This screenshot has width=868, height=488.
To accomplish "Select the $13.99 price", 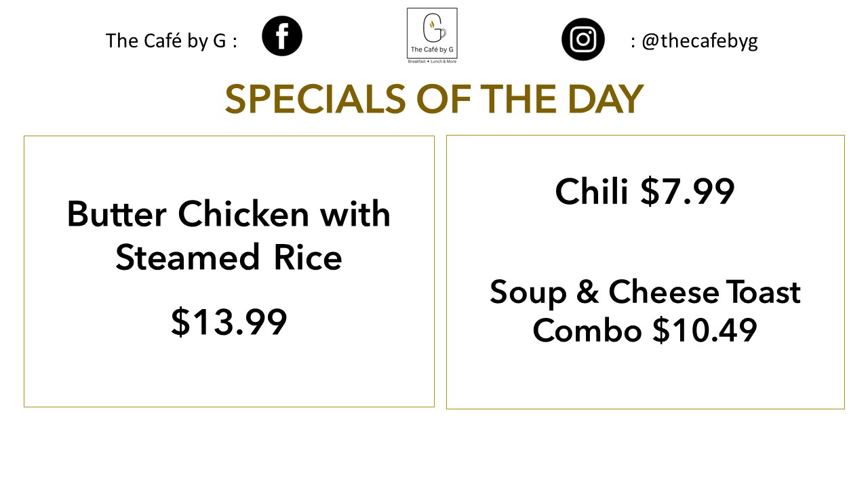I will click(x=229, y=322).
